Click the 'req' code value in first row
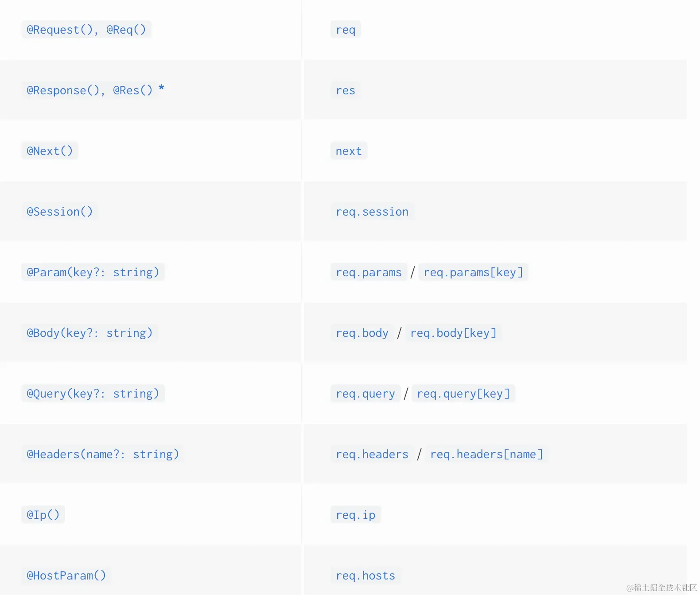The image size is (700, 595). pos(346,30)
